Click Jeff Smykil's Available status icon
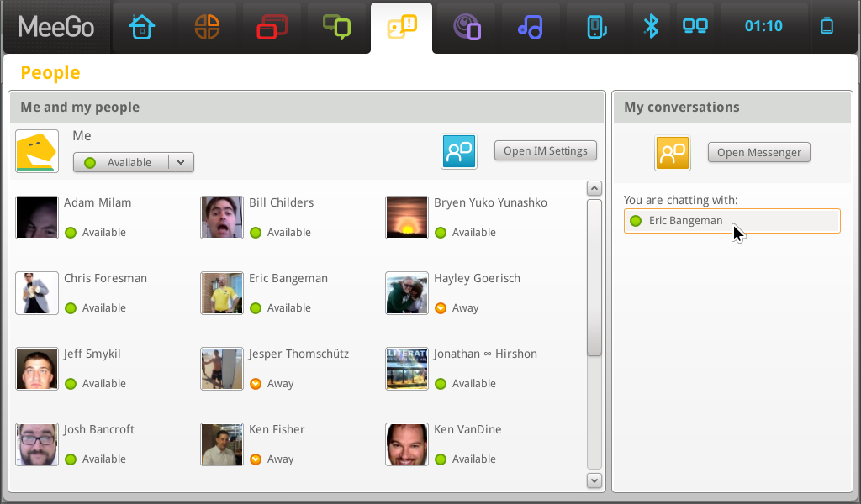This screenshot has height=504, width=861. (71, 384)
